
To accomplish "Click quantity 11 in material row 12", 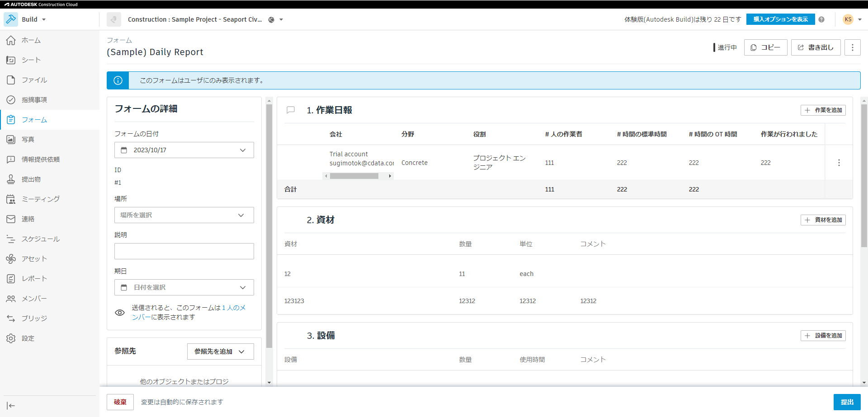I will [462, 274].
